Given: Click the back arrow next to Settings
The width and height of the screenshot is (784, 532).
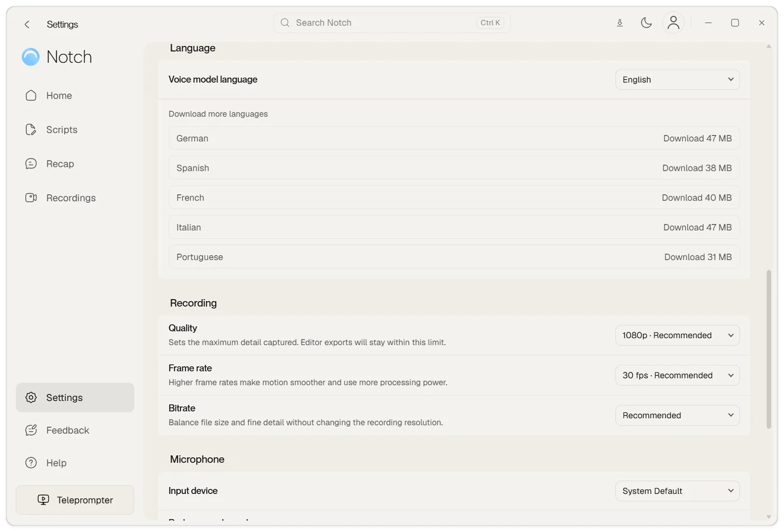Looking at the screenshot, I should [27, 24].
